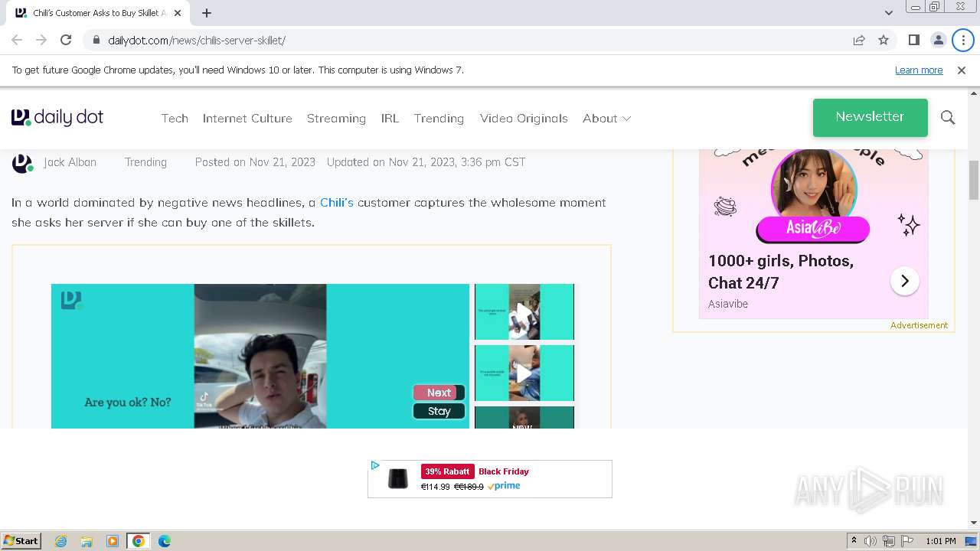The height and width of the screenshot is (551, 980).
Task: Open the Tech menu item
Action: point(175,118)
